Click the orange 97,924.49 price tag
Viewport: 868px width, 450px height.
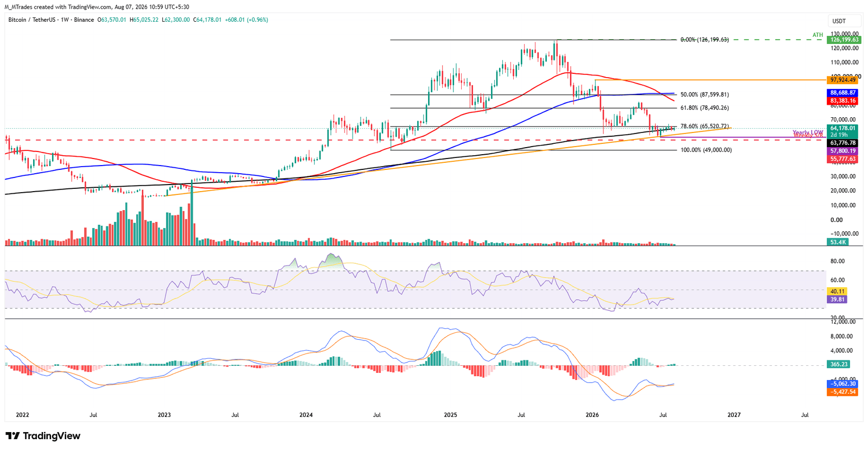click(843, 80)
